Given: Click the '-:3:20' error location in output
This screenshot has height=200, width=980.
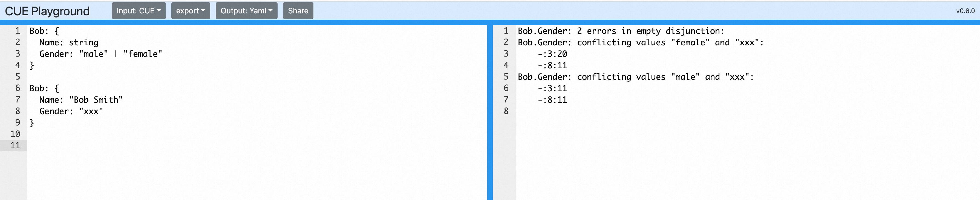Looking at the screenshot, I should click(552, 54).
